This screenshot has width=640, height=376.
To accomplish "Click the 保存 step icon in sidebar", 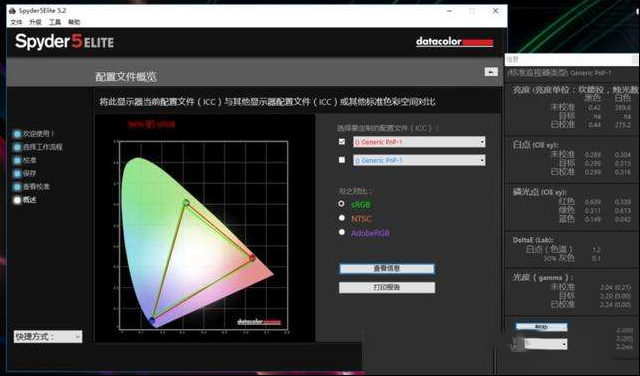I will [x=17, y=174].
